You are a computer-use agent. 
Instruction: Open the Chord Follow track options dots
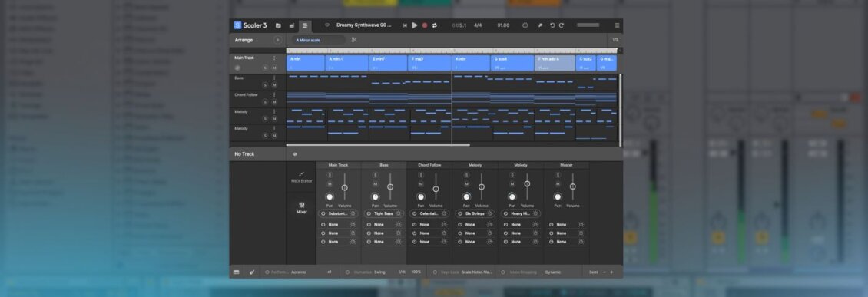(274, 94)
